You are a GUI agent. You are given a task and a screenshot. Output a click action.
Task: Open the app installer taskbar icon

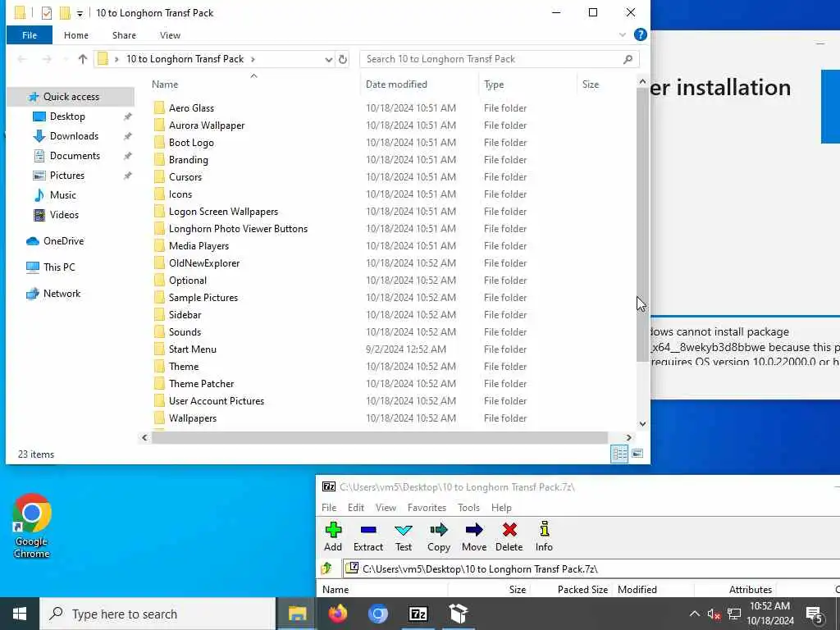point(458,614)
